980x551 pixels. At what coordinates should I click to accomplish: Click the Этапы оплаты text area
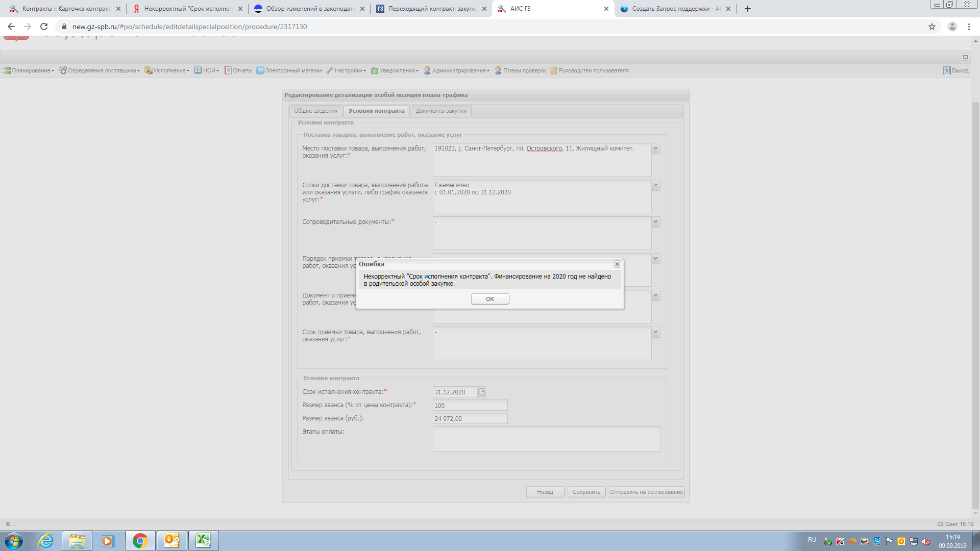(546, 439)
